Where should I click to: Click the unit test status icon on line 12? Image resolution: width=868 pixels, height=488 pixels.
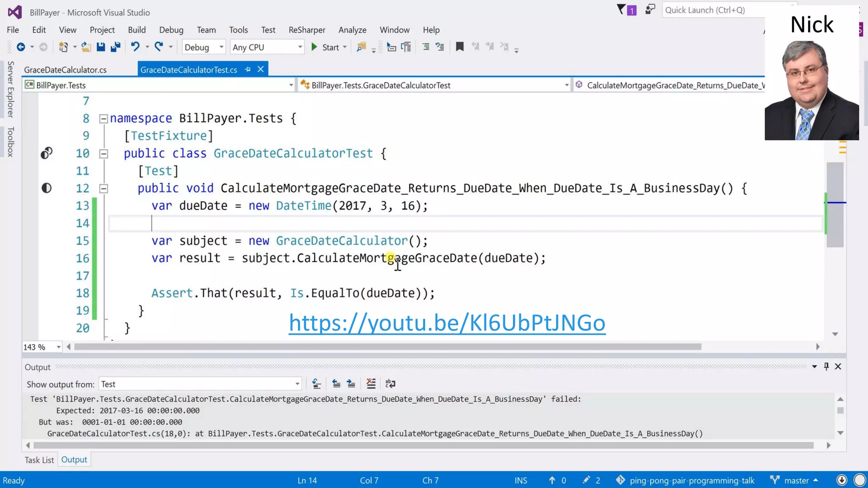coord(47,188)
